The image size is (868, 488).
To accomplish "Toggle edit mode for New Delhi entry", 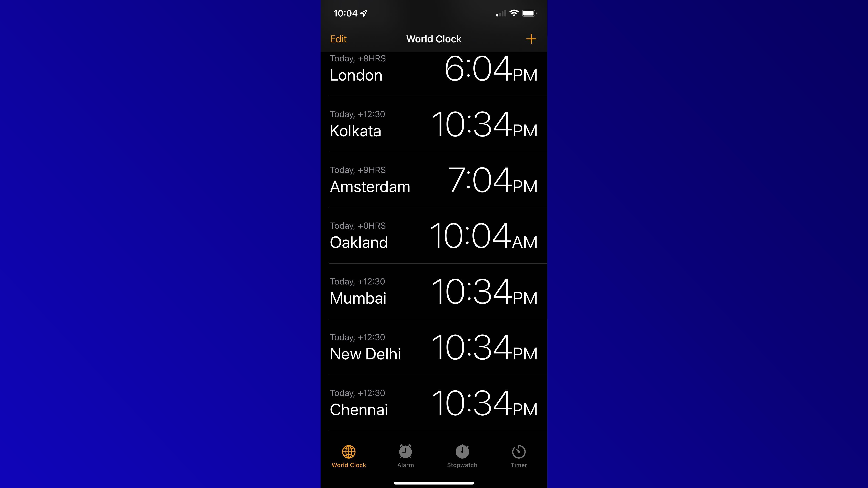I will pos(338,39).
